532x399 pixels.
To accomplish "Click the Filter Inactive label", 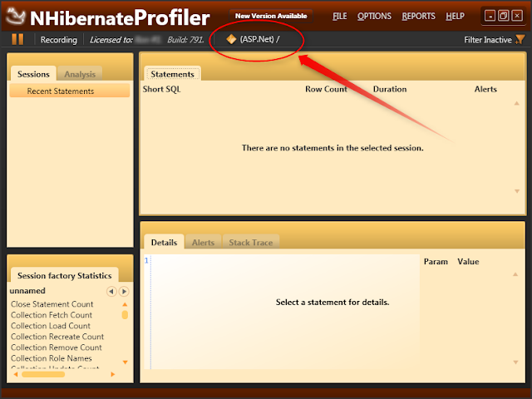I will [488, 40].
